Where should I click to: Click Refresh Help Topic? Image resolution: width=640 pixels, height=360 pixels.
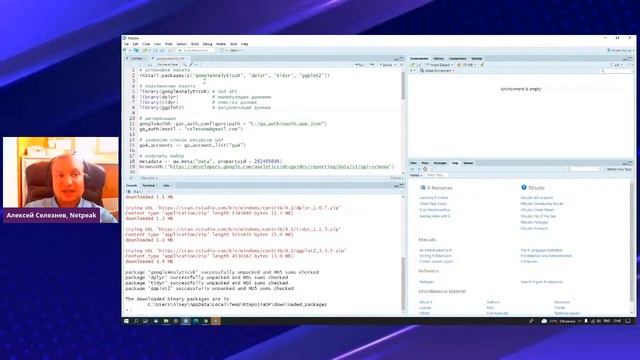coord(619,169)
